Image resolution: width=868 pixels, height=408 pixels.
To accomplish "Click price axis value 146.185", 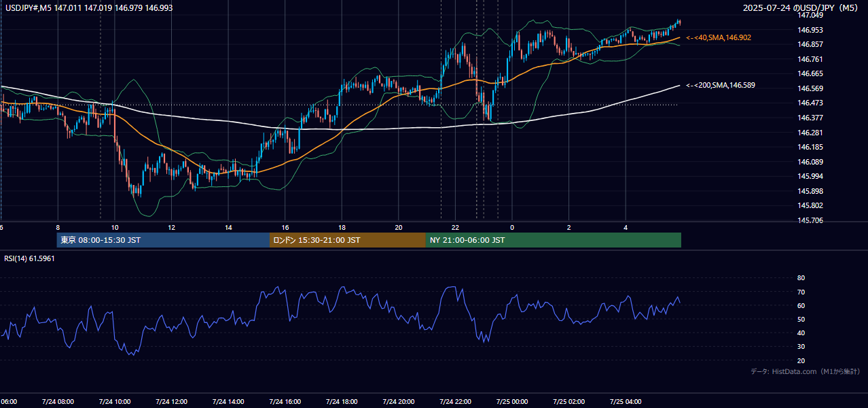I will 810,147.
